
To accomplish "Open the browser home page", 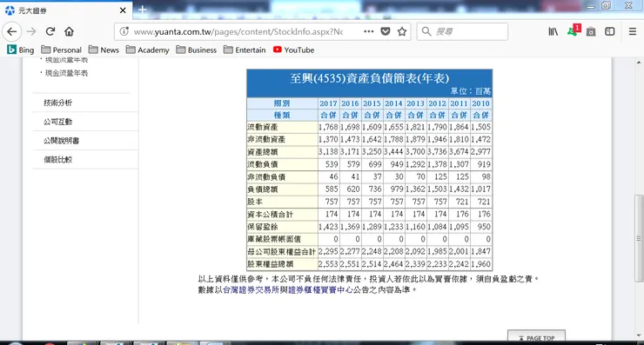I will click(69, 31).
